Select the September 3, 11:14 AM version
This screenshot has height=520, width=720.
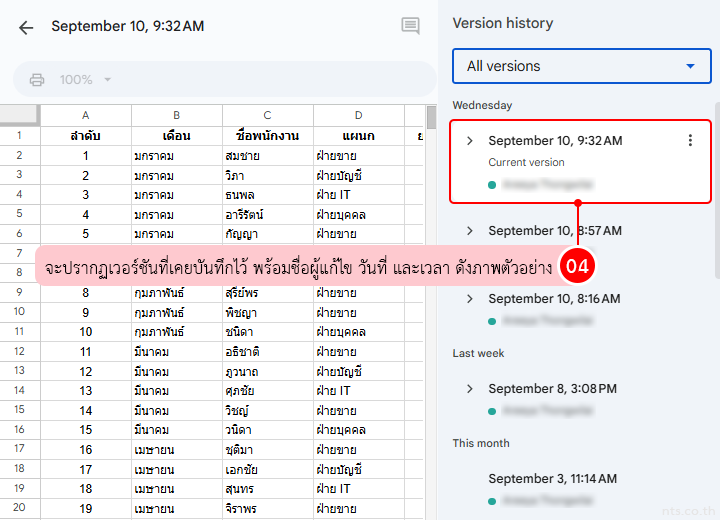(x=552, y=479)
